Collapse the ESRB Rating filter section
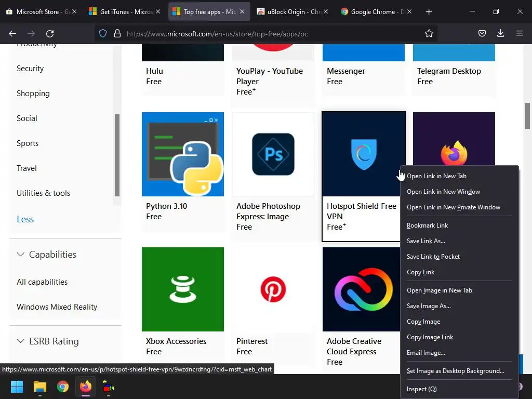The width and height of the screenshot is (532, 399). click(47, 341)
